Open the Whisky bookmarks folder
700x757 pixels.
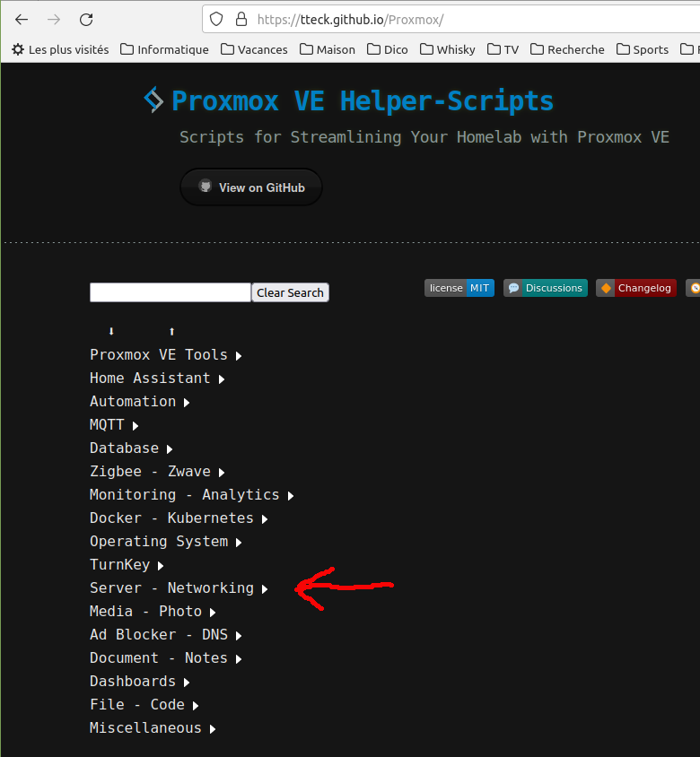pos(447,49)
